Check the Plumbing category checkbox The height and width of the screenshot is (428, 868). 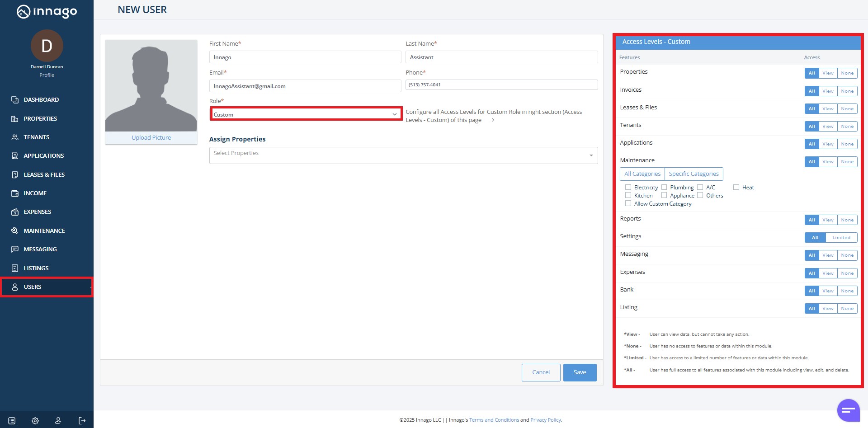coord(664,187)
